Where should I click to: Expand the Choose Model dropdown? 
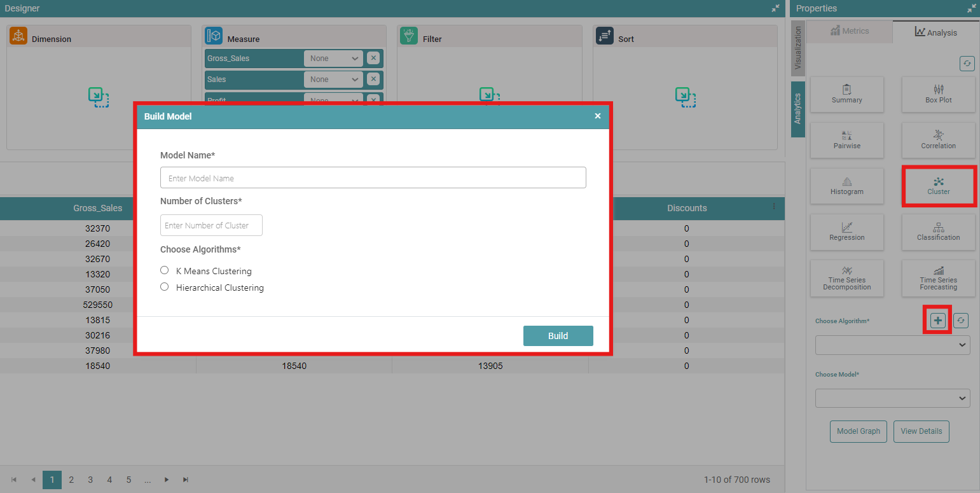(892, 398)
